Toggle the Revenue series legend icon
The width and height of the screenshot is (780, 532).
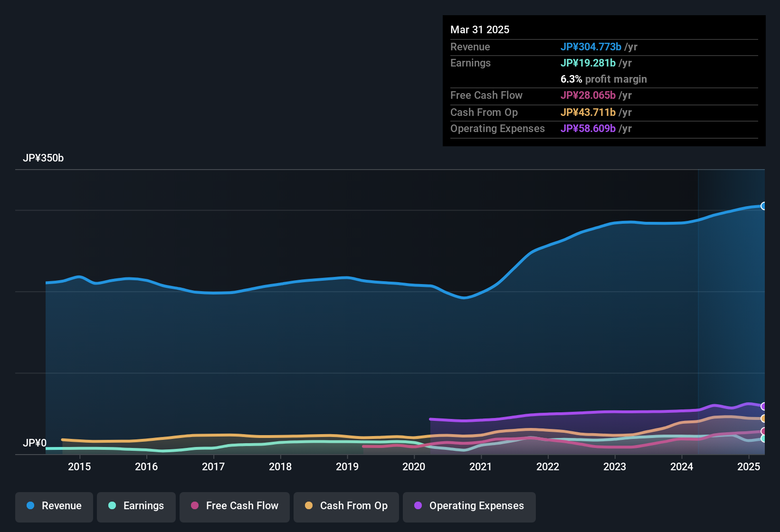[30, 506]
